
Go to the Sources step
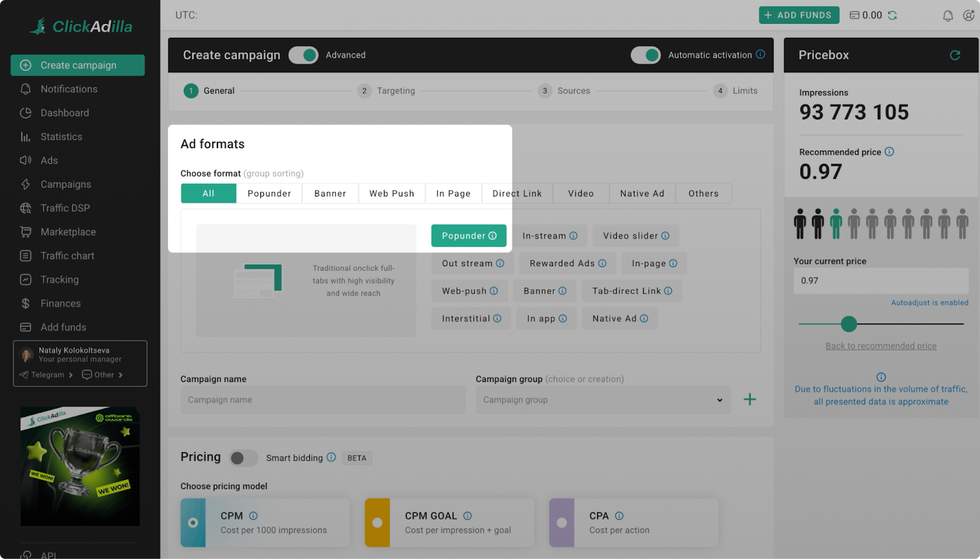pyautogui.click(x=564, y=91)
